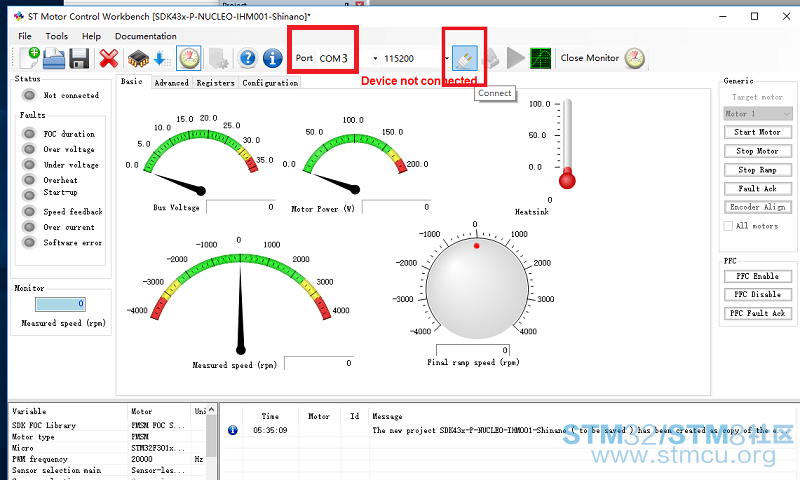Click the variable table scroll up arrow

212,410
